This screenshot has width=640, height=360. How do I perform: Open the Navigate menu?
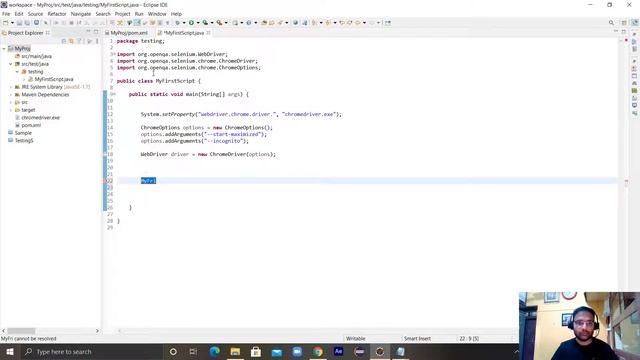pos(81,14)
